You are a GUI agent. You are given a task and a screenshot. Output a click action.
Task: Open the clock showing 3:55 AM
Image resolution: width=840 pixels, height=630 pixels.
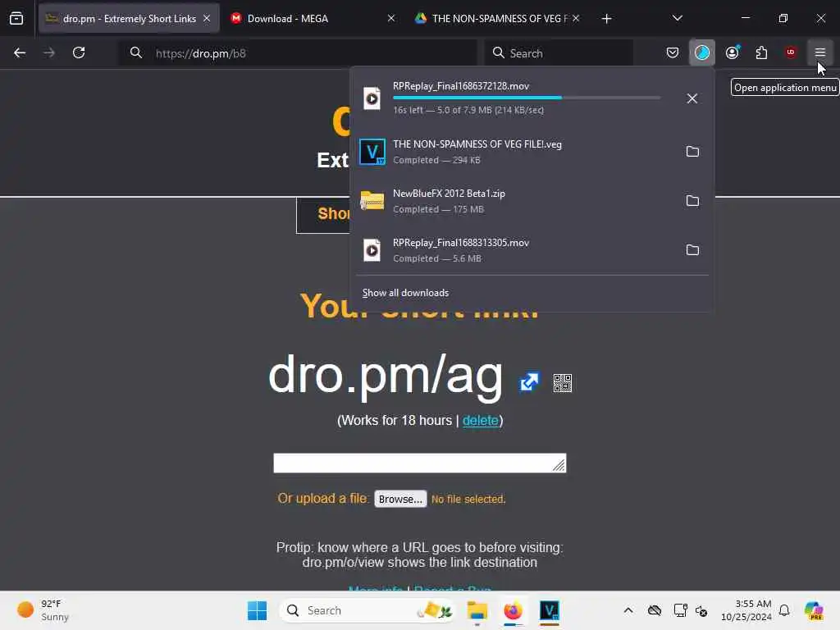coord(746,610)
